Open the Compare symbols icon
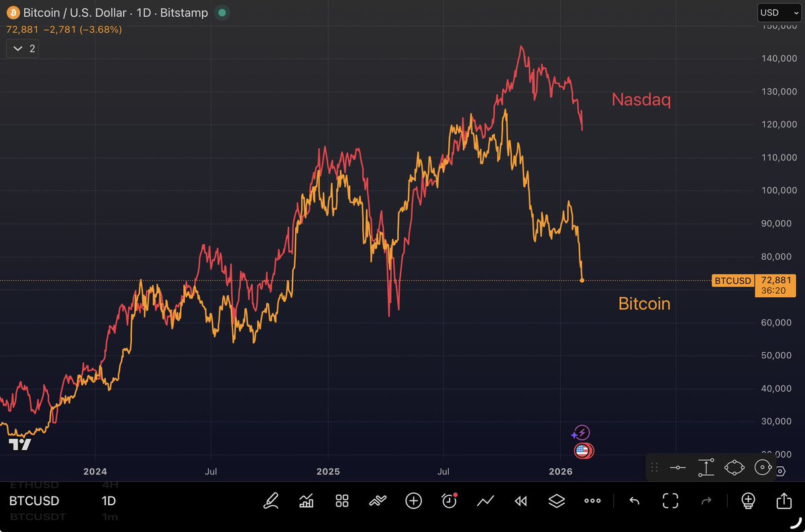 (x=378, y=500)
